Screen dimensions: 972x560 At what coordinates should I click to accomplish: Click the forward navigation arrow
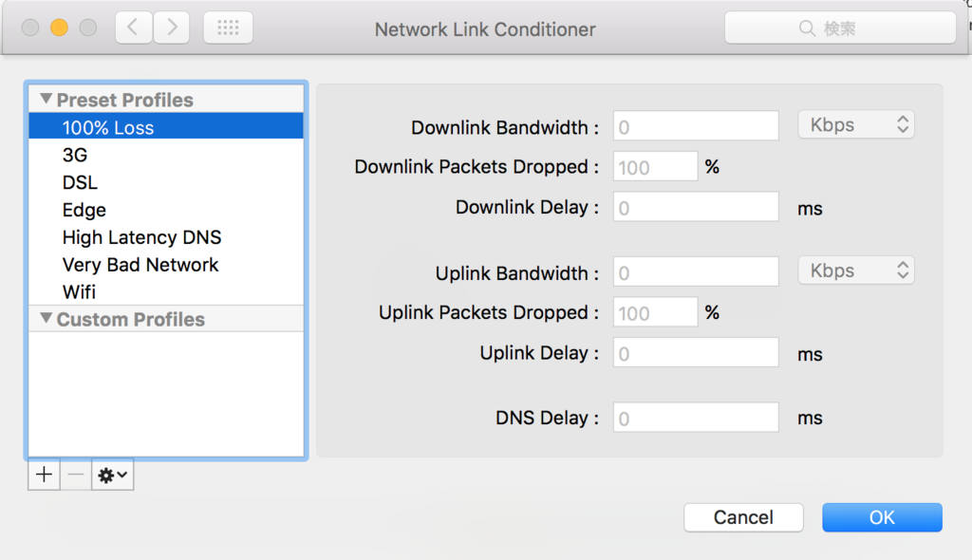click(x=172, y=28)
